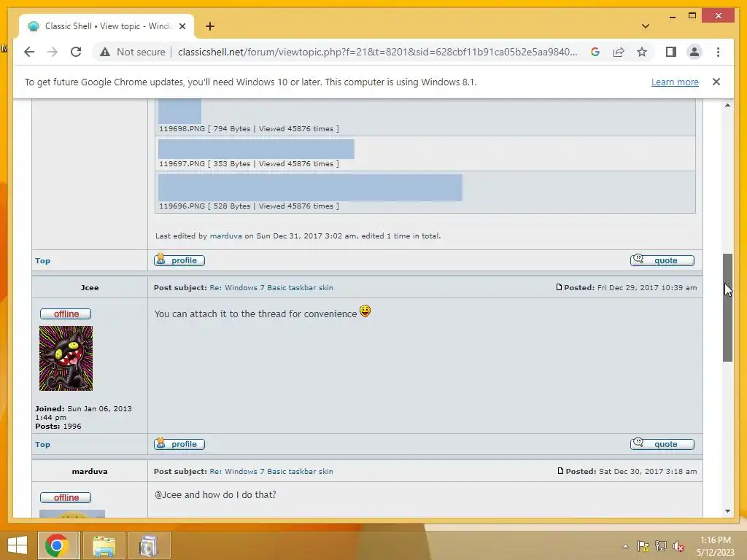
Task: Click the Google icon in address bar
Action: pyautogui.click(x=595, y=52)
